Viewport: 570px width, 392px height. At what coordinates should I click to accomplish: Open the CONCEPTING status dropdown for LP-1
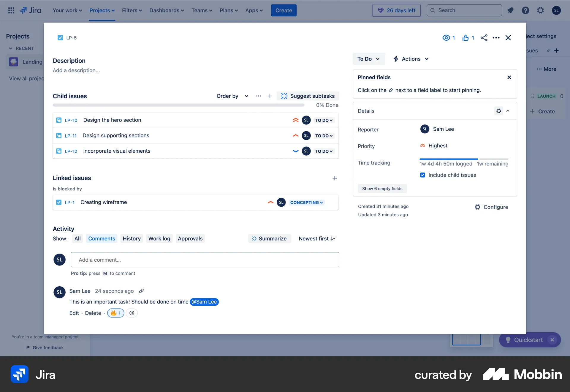click(306, 202)
